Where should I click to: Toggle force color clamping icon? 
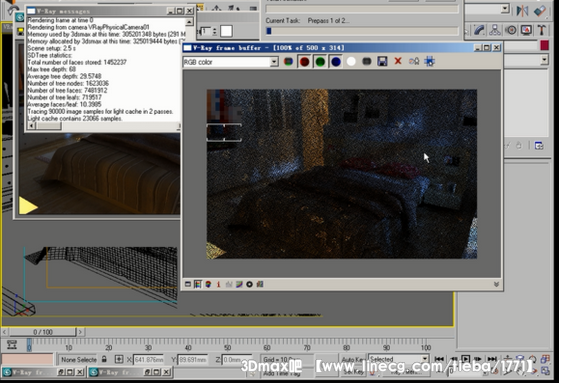(x=197, y=284)
